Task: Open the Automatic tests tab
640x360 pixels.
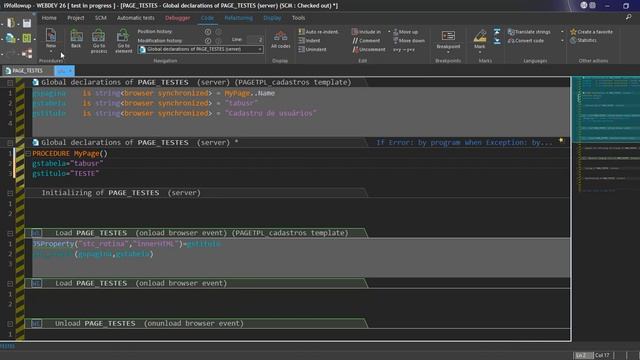Action: [136, 18]
